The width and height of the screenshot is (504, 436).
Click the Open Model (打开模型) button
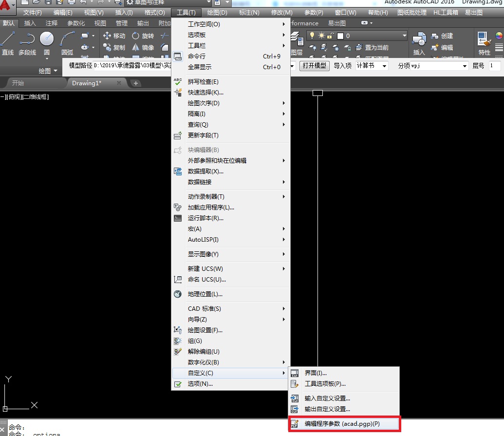coord(314,66)
